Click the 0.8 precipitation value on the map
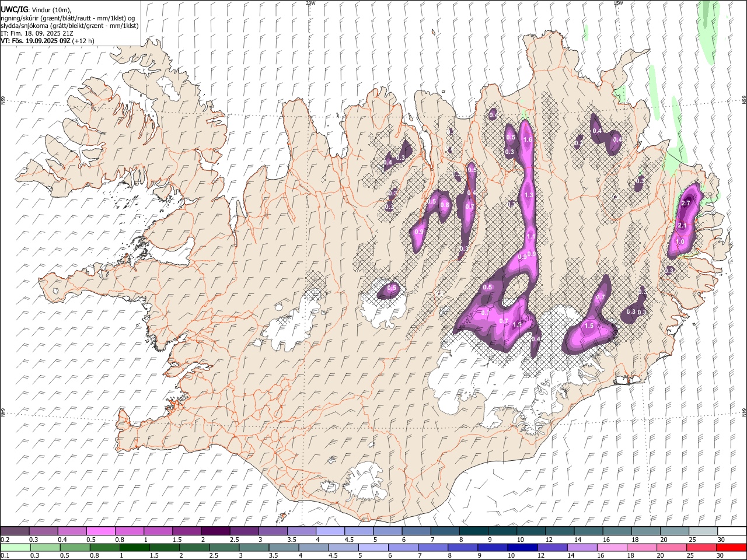This screenshot has height=560, width=747. [x=445, y=205]
